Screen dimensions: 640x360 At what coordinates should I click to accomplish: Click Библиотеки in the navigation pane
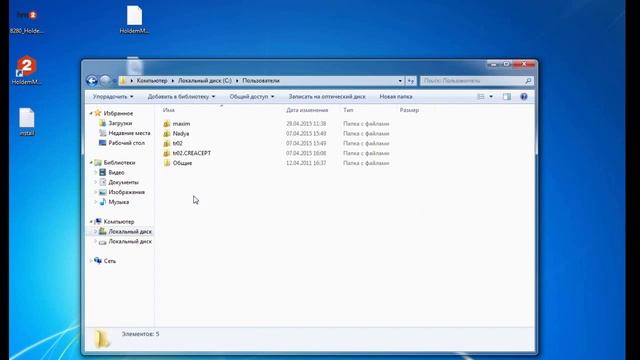(119, 162)
